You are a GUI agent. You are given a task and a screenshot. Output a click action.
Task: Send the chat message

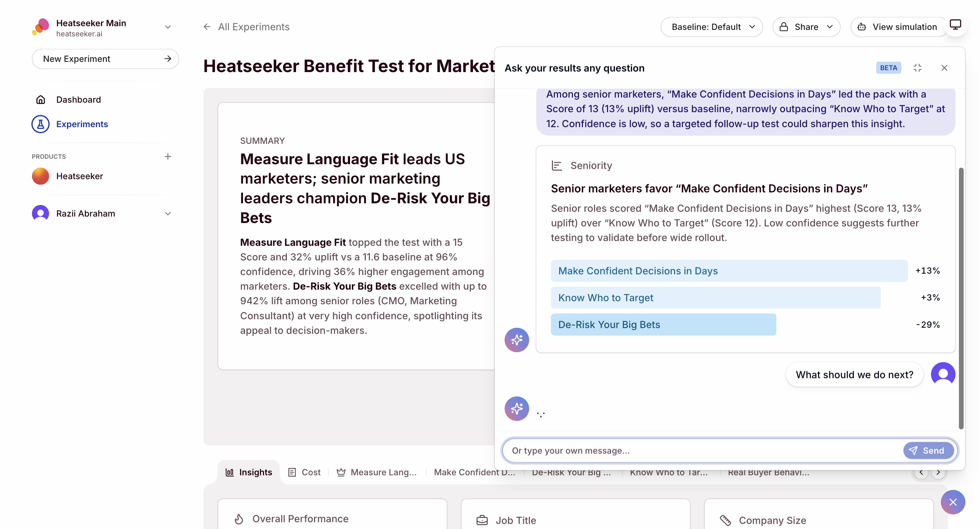pyautogui.click(x=928, y=451)
